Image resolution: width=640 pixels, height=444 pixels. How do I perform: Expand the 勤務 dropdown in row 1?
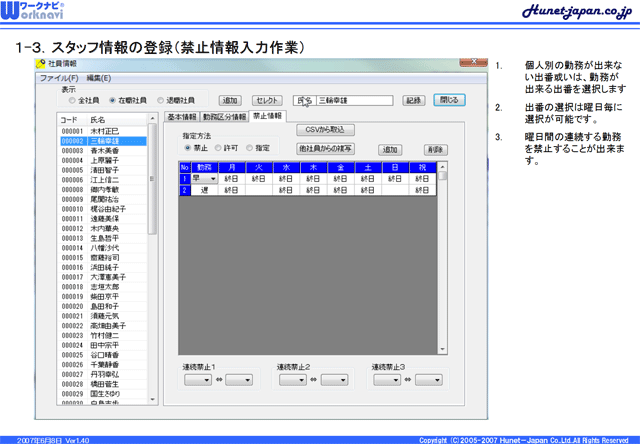(212, 178)
